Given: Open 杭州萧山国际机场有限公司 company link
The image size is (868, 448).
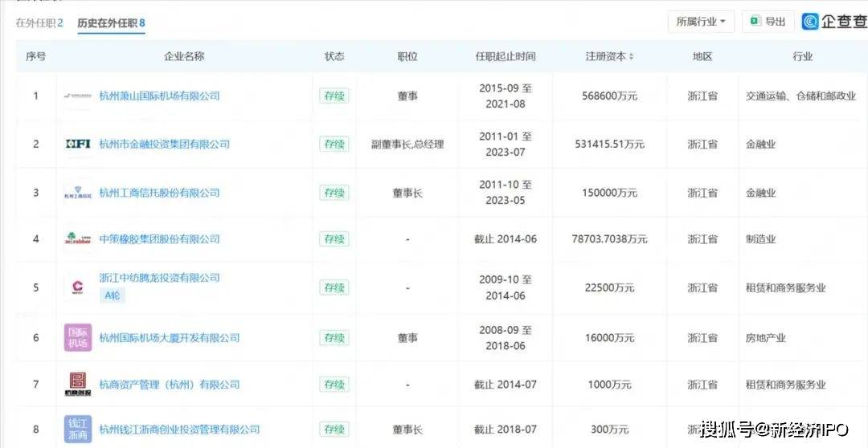Looking at the screenshot, I should pos(159,96).
